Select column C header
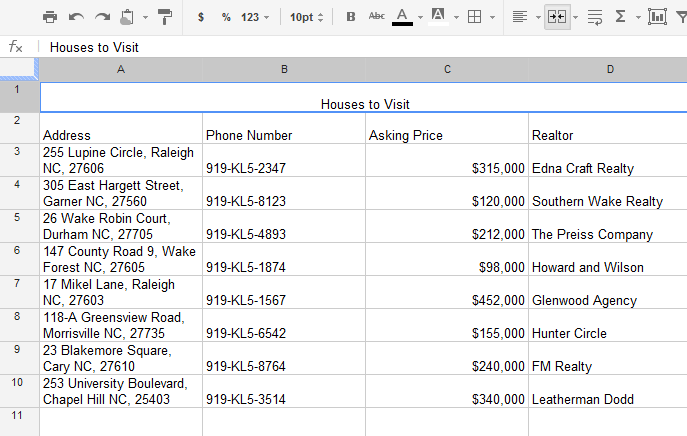Screen dimensions: 687x436 tap(447, 69)
